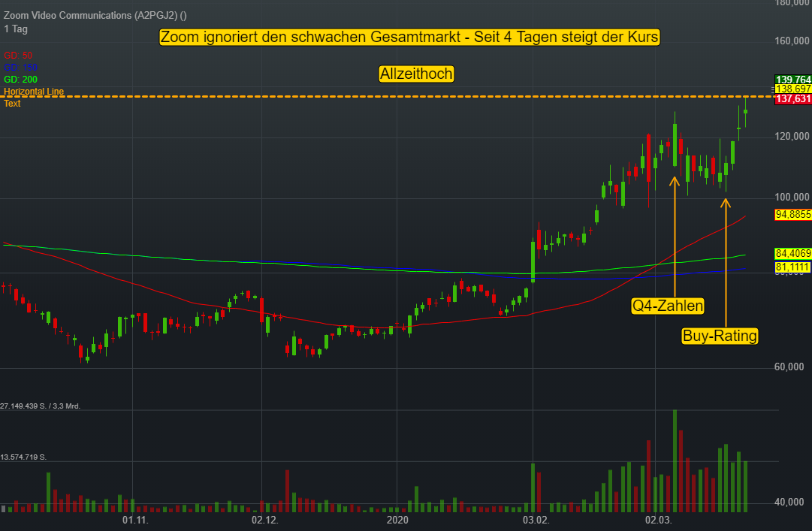Click the headline annotation about Zoom ignoring the weak market
Screen dimensions: 812x531
coord(409,38)
